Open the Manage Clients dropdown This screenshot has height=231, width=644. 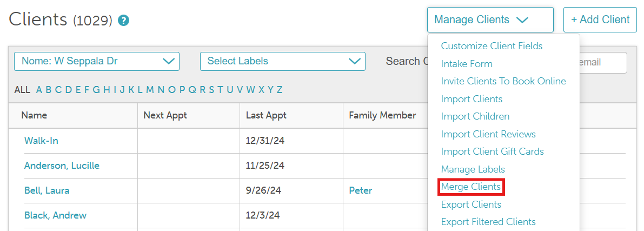(490, 20)
